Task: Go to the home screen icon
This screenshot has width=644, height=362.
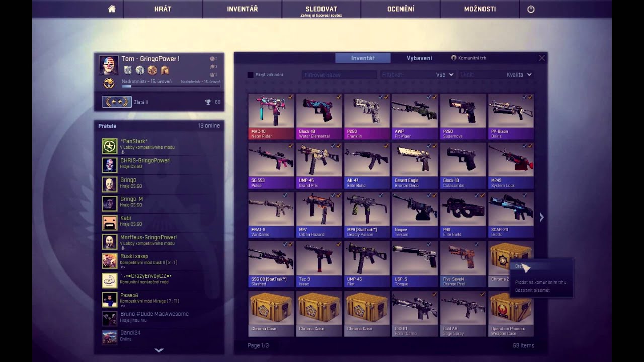Action: (x=112, y=9)
